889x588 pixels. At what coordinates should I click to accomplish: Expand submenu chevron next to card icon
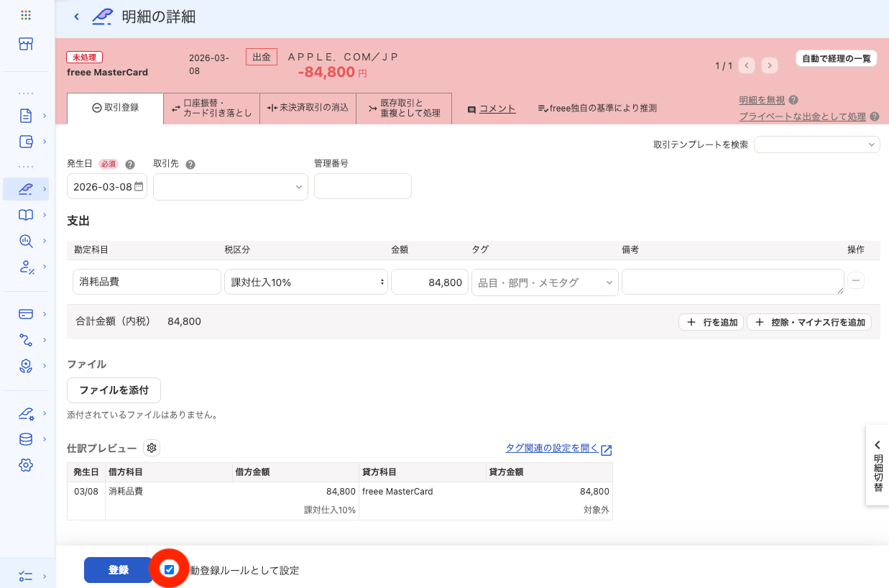click(x=45, y=314)
